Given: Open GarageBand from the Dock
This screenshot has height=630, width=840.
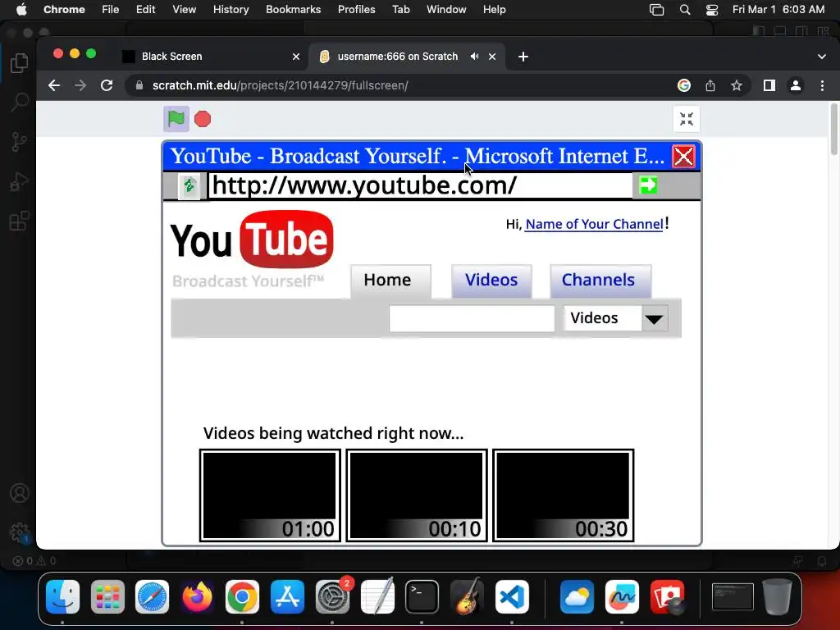Looking at the screenshot, I should (467, 596).
